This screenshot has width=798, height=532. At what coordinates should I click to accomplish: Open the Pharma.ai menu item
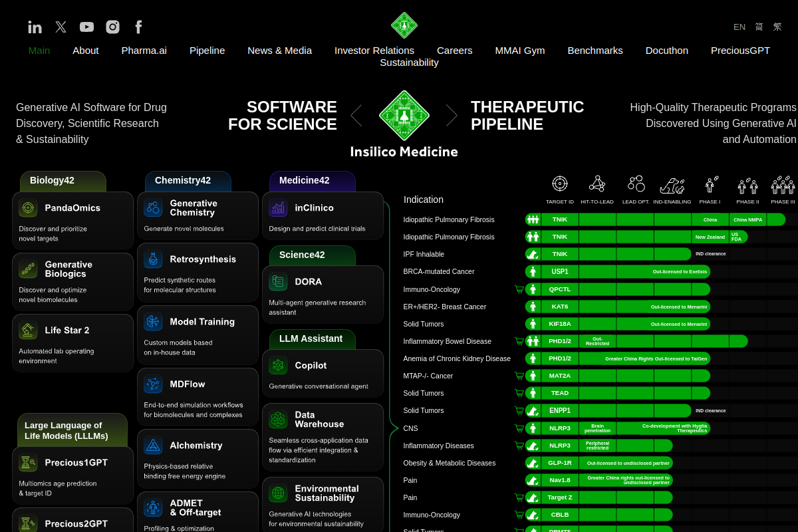(144, 51)
